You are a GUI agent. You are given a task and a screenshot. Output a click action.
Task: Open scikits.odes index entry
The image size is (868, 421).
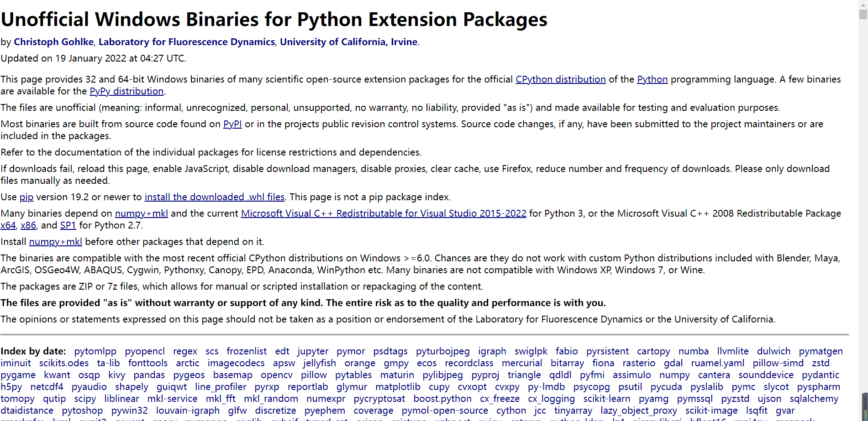click(x=64, y=363)
